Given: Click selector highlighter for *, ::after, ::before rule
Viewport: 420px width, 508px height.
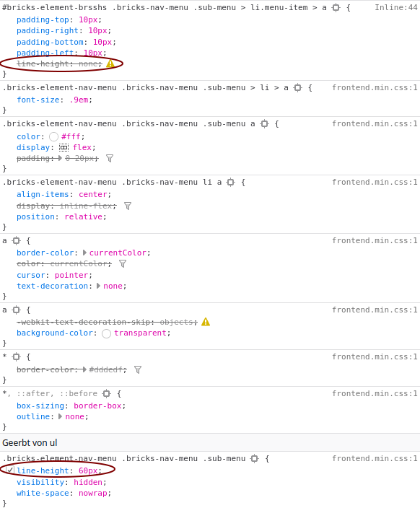Looking at the screenshot, I should pyautogui.click(x=106, y=394).
